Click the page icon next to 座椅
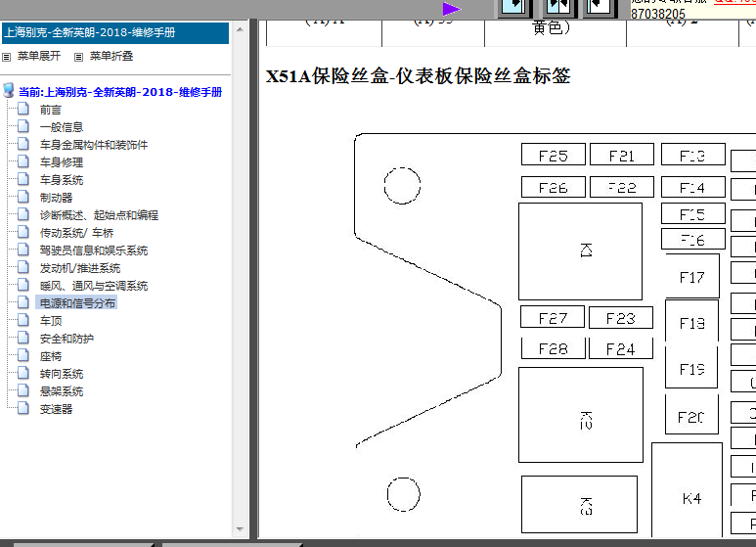Screen dimensions: 756x547 [23, 355]
